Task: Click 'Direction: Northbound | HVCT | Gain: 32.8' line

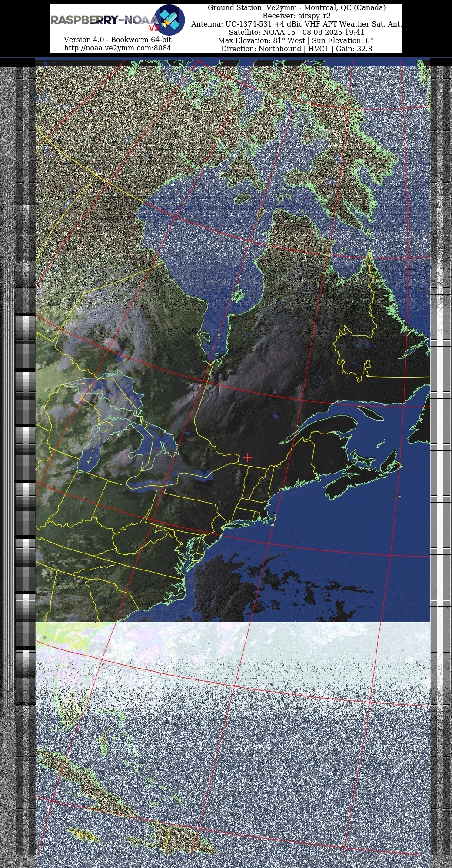Action: [x=297, y=49]
